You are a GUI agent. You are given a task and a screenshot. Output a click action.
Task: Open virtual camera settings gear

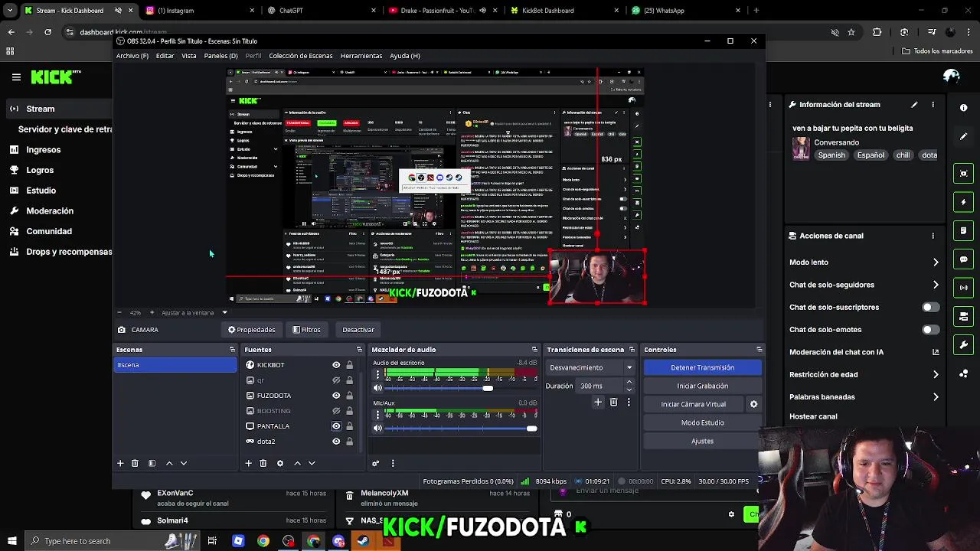pos(753,404)
